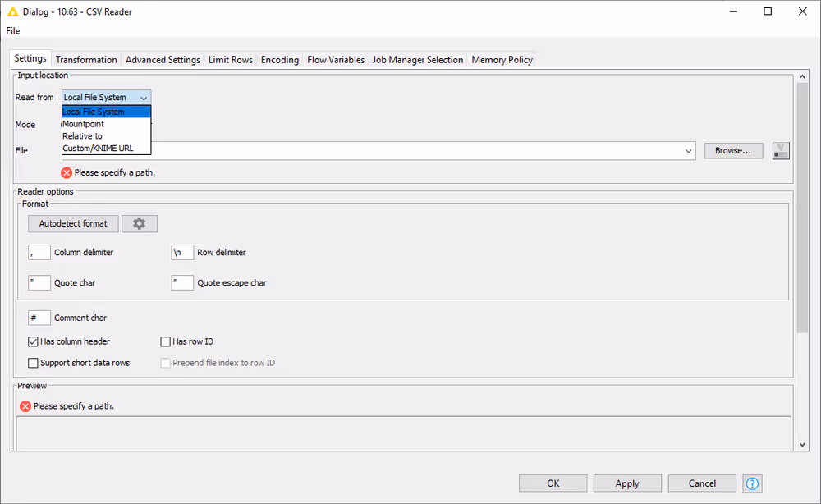Open the Autodetect format settings gear
This screenshot has width=821, height=504.
tap(139, 222)
